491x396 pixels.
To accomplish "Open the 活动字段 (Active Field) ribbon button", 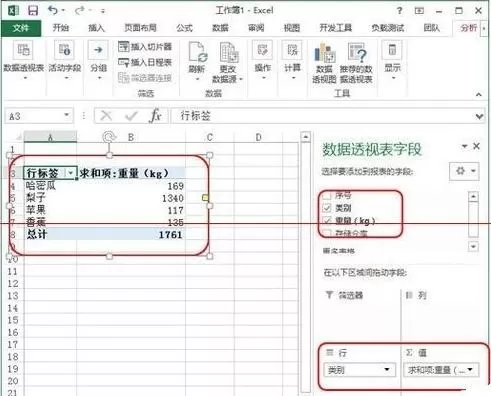I will click(65, 61).
